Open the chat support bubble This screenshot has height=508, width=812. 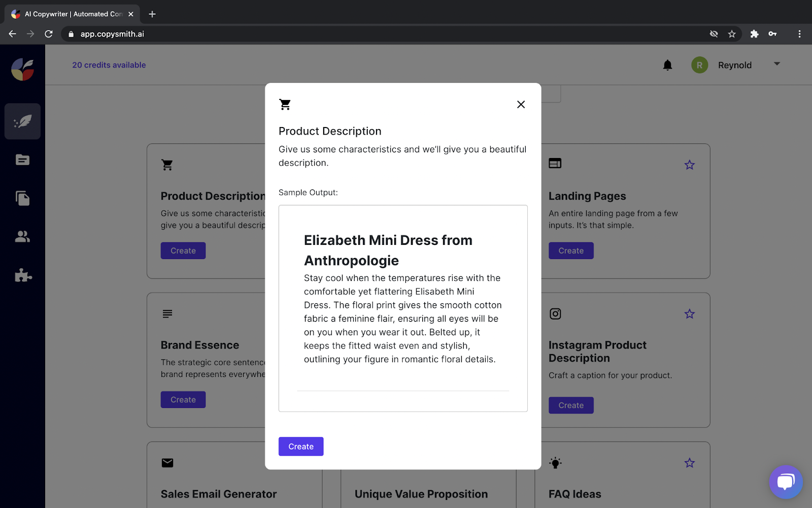(786, 482)
